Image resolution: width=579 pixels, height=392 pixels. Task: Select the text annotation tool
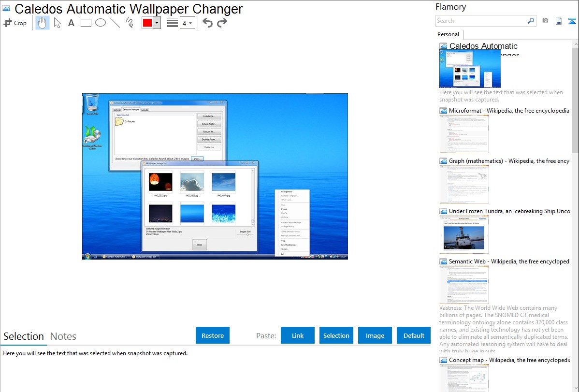71,23
